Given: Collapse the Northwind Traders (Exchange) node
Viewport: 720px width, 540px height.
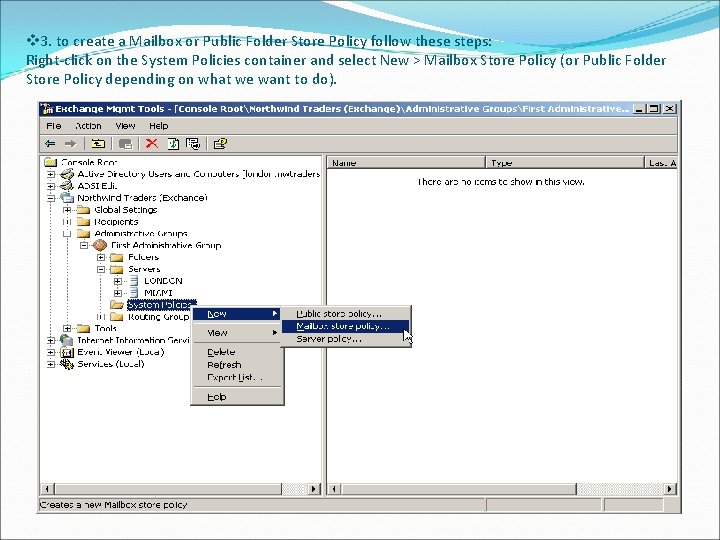Looking at the screenshot, I should (51, 198).
